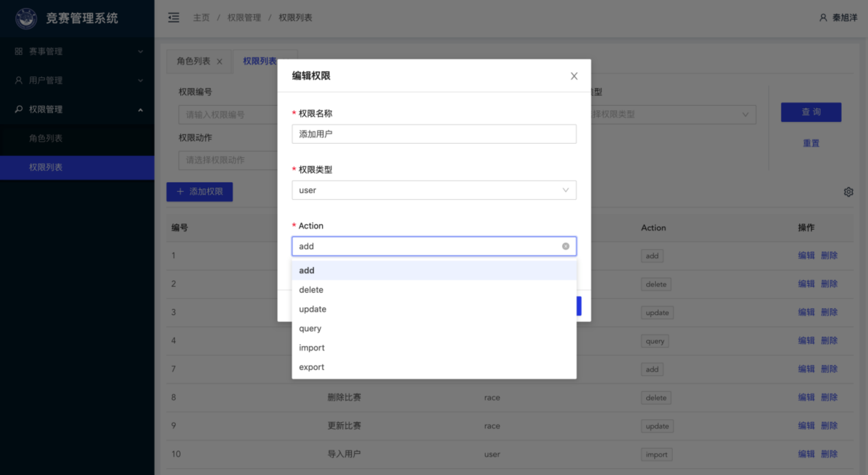The height and width of the screenshot is (475, 868).
Task: Click the 添加权限 button
Action: coord(199,192)
